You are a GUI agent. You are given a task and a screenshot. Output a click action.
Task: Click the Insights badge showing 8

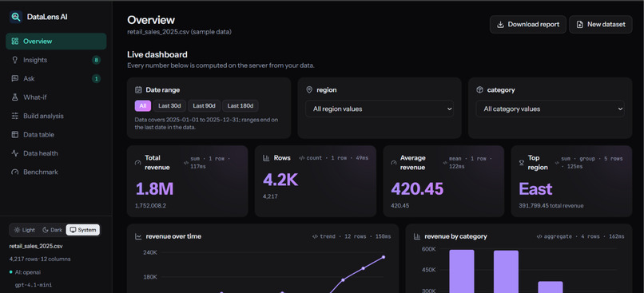pos(96,61)
